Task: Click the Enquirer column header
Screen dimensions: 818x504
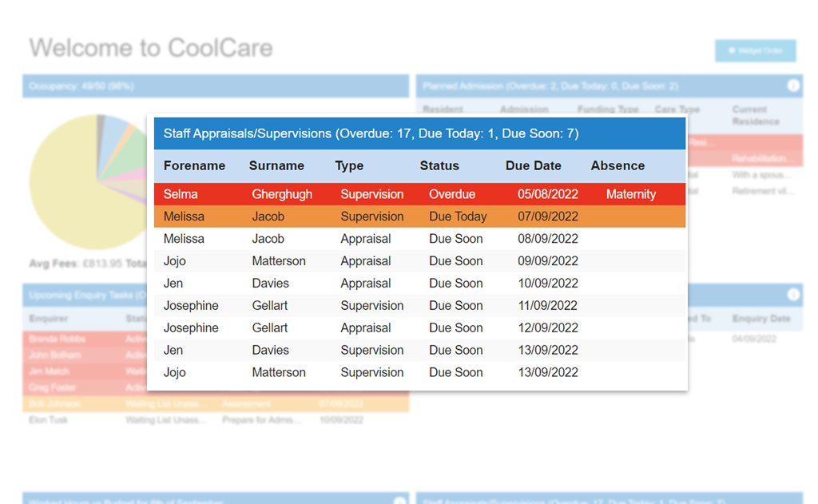Action: pos(49,318)
